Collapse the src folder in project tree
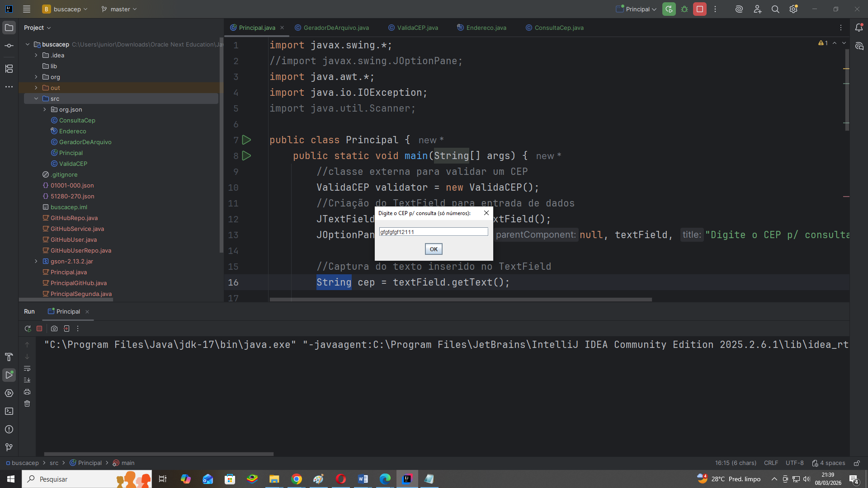 (36, 99)
